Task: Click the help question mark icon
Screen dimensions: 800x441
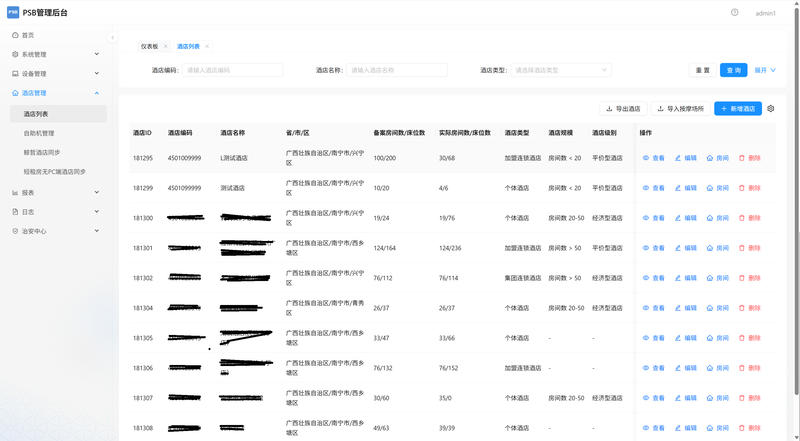Action: coord(734,13)
